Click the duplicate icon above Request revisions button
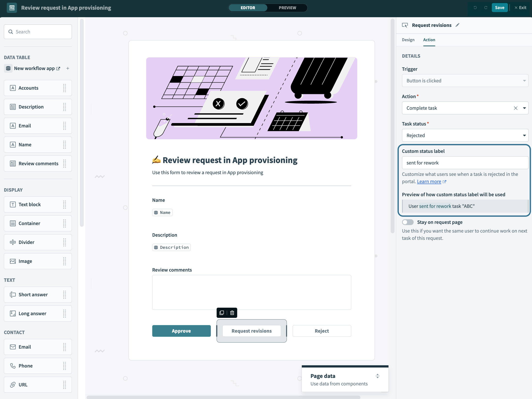532x399 pixels. [x=222, y=313]
